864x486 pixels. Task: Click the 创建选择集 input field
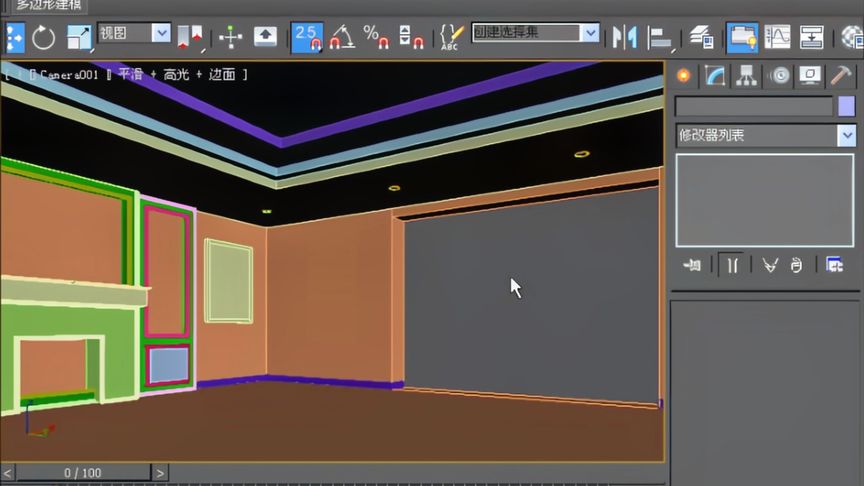coord(526,33)
